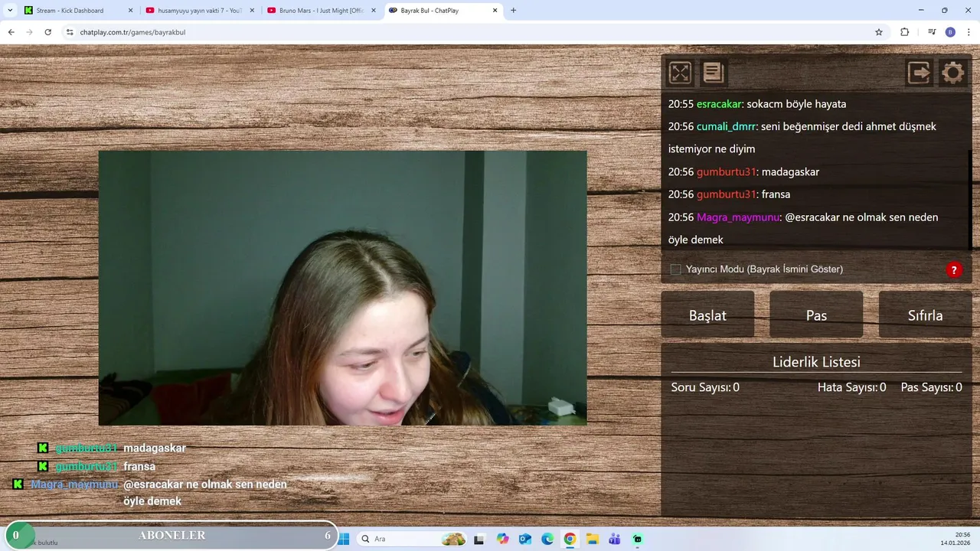Open the Chrome profile avatar B
The width and height of the screenshot is (980, 551).
950,32
